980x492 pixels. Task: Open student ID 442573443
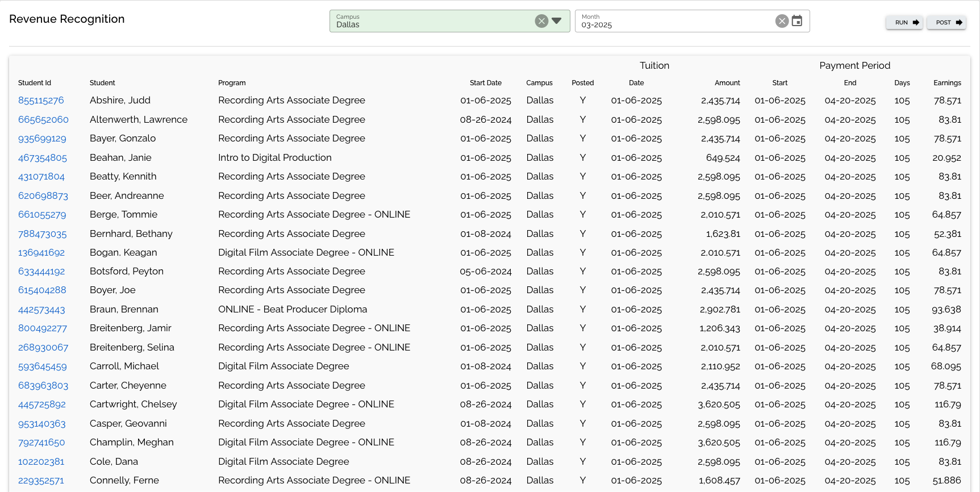pyautogui.click(x=41, y=310)
